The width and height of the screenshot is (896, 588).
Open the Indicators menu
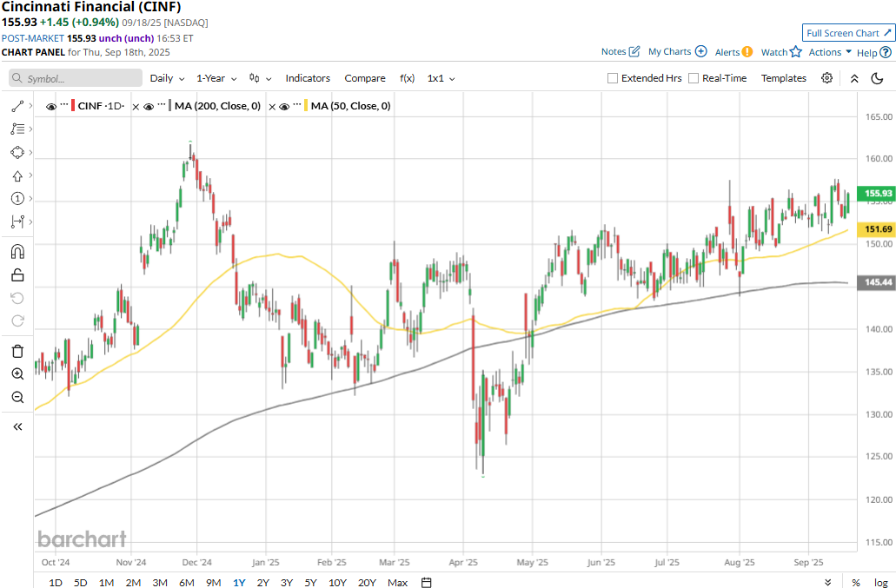(x=308, y=78)
